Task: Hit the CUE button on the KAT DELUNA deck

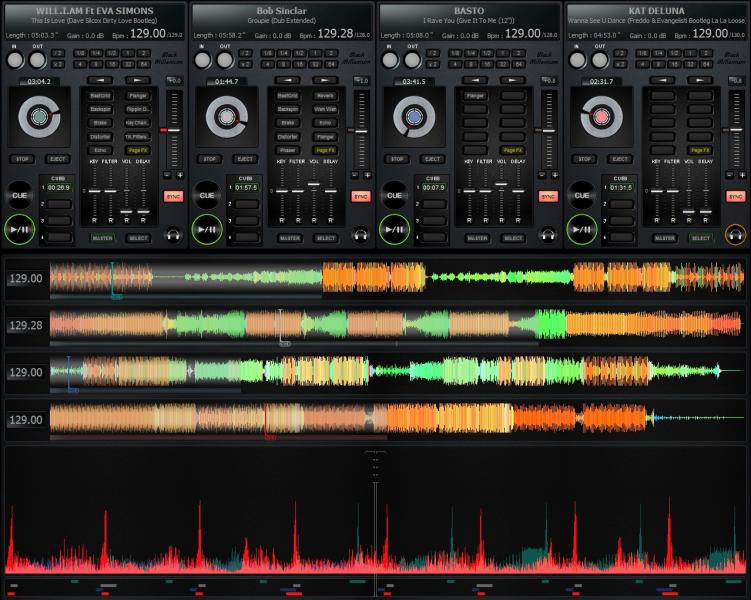Action: tap(582, 195)
